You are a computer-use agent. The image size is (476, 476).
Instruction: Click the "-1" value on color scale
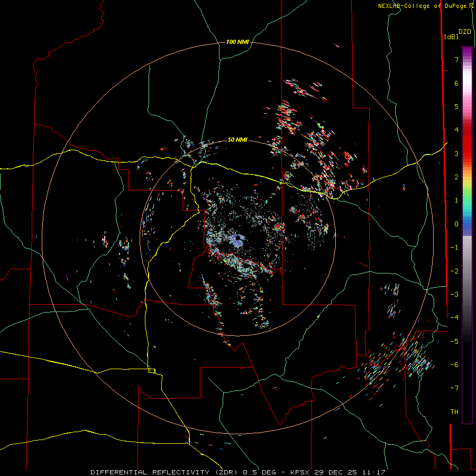click(x=454, y=248)
